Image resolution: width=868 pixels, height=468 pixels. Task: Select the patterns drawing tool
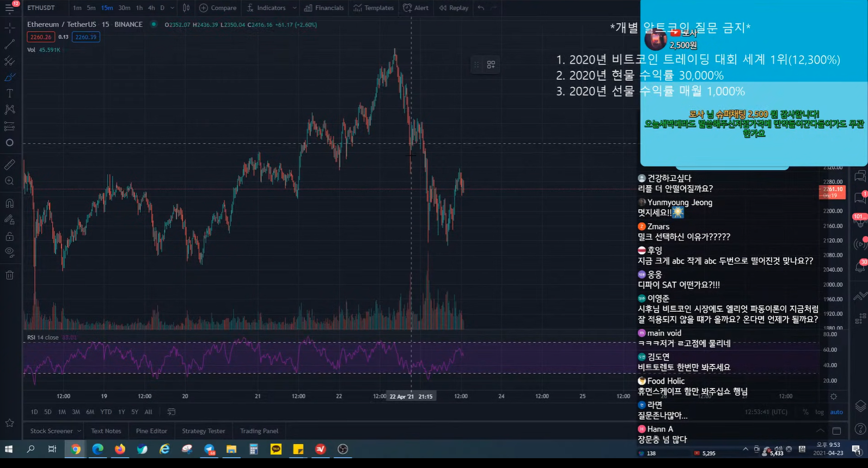10,110
